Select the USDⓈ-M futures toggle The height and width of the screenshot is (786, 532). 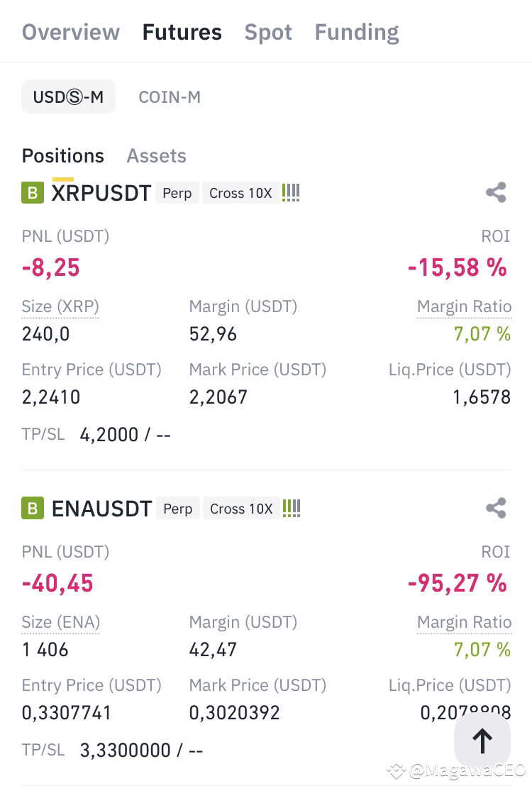tap(68, 96)
